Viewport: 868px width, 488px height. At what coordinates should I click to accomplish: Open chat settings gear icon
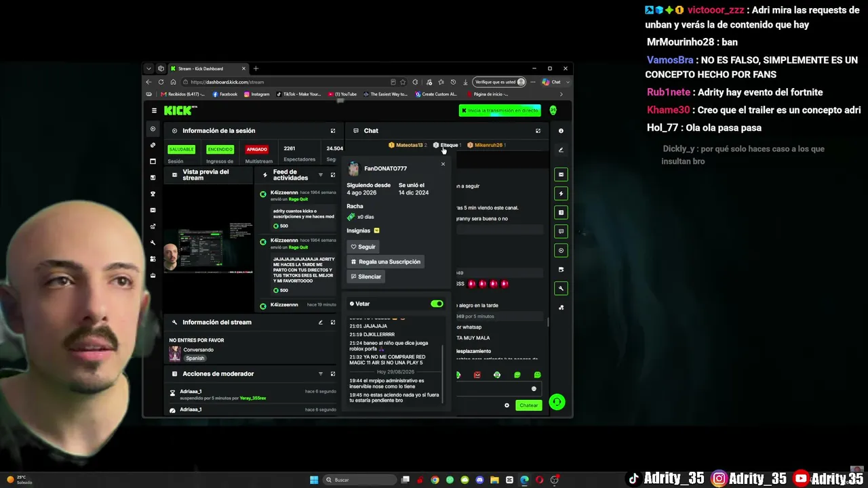[x=507, y=405]
